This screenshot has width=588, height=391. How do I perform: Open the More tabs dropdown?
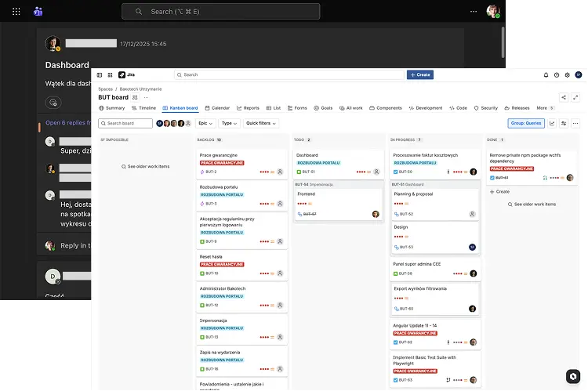coord(545,108)
